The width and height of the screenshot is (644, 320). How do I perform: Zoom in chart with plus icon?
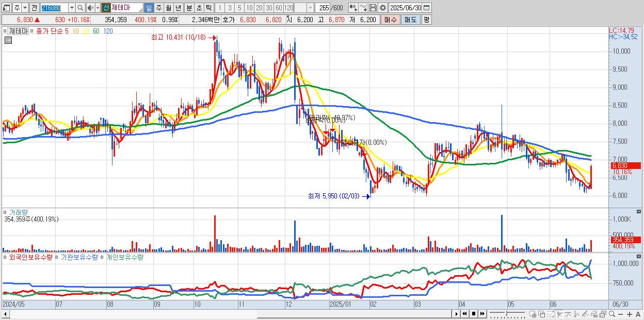(630, 314)
